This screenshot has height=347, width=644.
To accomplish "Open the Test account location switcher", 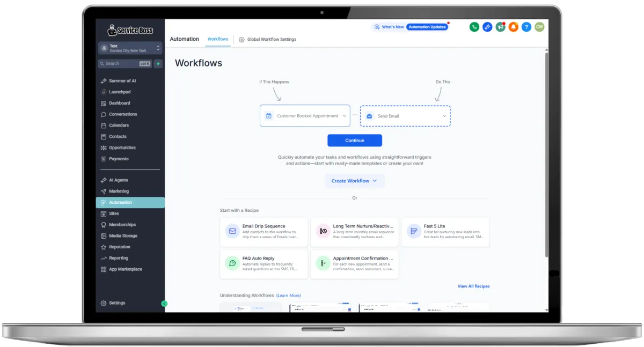I will point(130,48).
